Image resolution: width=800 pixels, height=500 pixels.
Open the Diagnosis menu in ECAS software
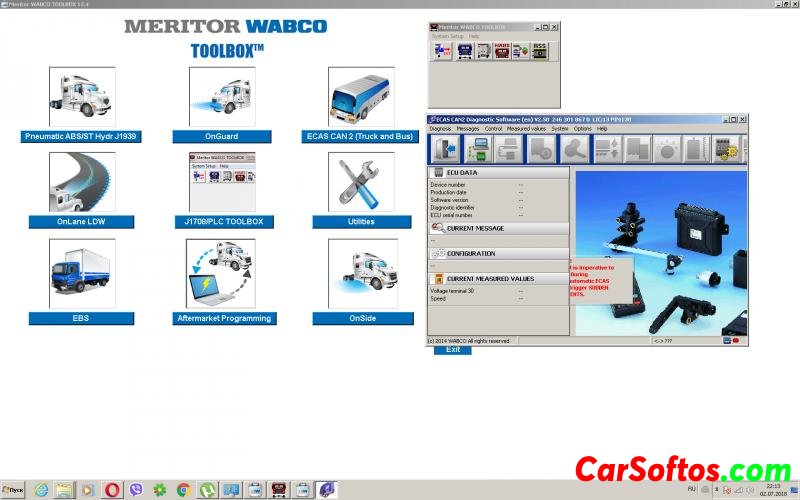(x=441, y=129)
